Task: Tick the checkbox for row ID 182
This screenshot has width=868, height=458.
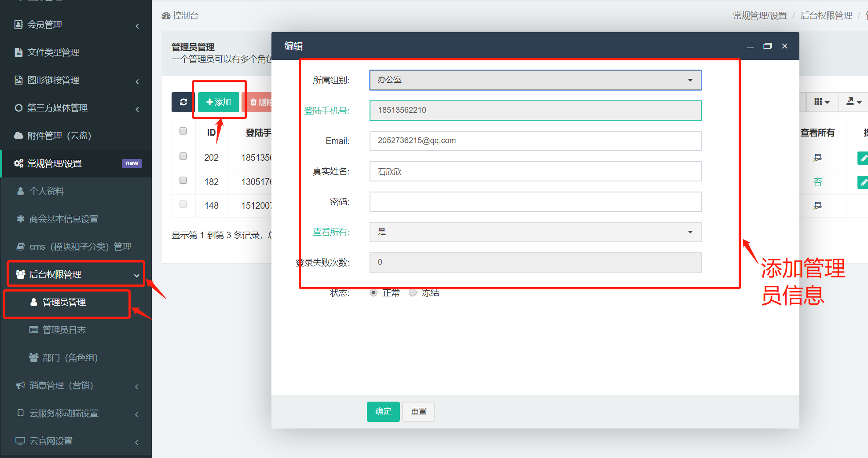Action: (183, 181)
